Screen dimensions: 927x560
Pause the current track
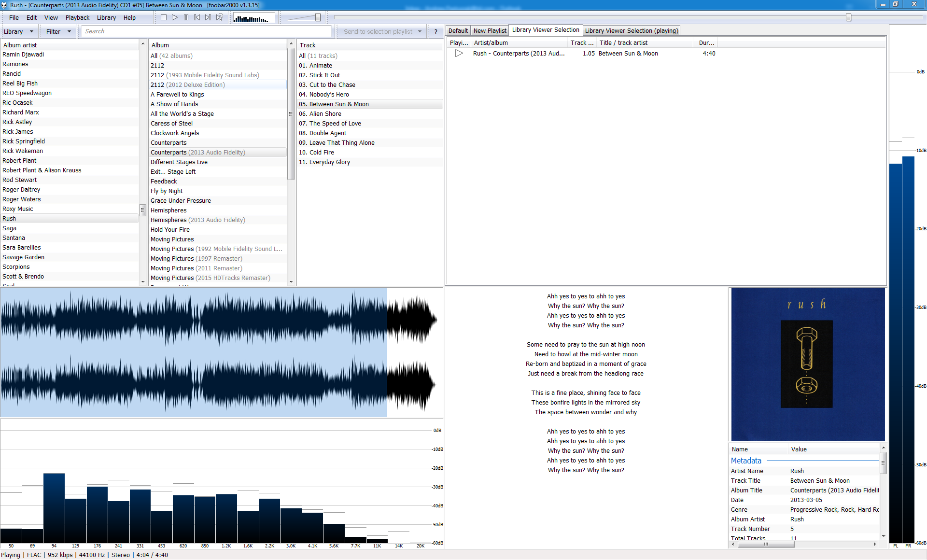click(186, 17)
